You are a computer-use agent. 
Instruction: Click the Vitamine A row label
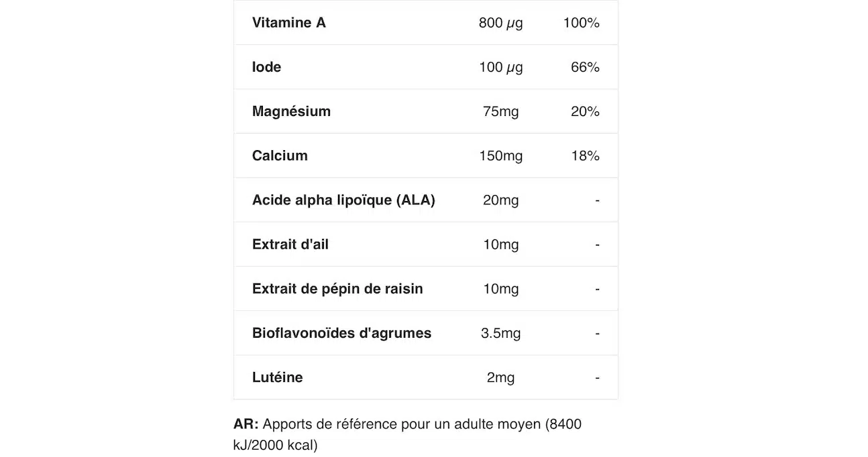pos(288,23)
